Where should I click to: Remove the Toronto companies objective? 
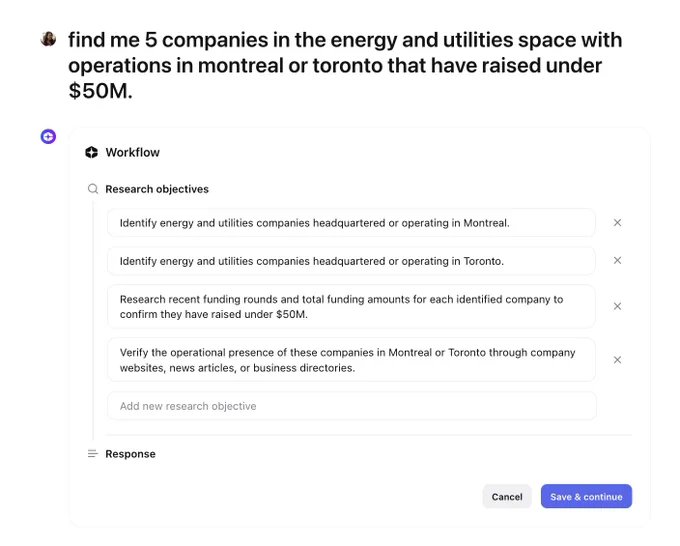click(617, 260)
